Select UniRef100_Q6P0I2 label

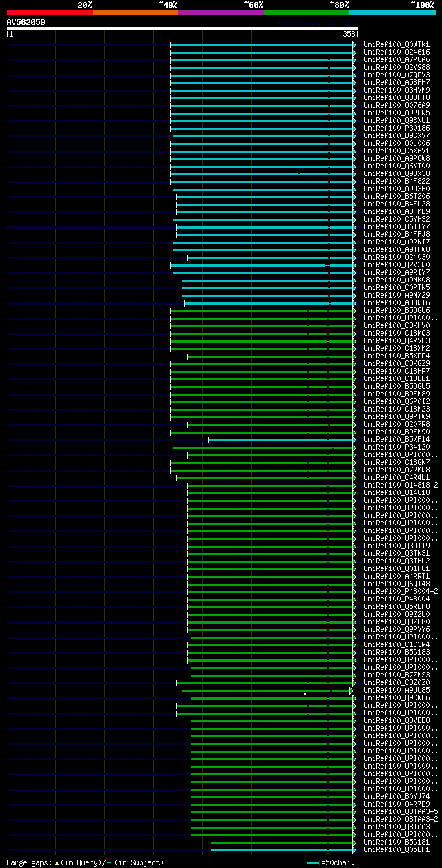pyautogui.click(x=396, y=401)
